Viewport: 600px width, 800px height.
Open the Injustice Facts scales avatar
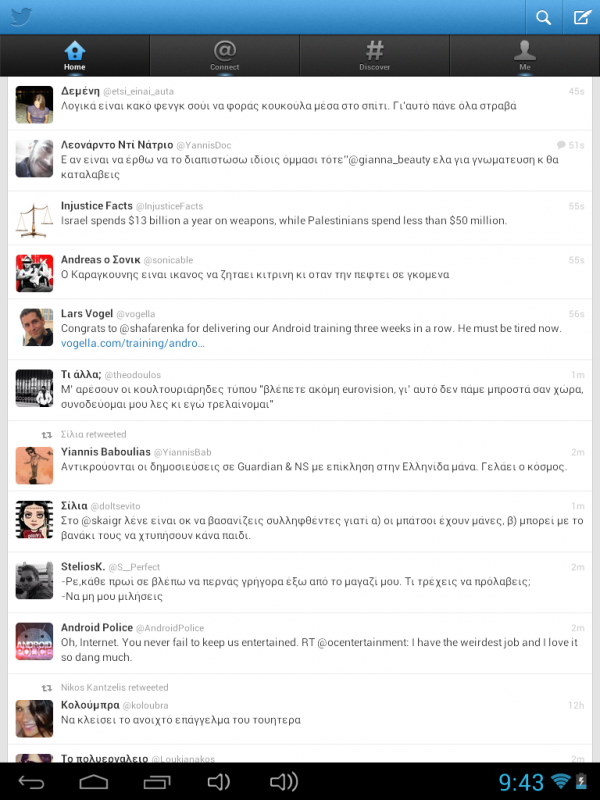pyautogui.click(x=34, y=219)
